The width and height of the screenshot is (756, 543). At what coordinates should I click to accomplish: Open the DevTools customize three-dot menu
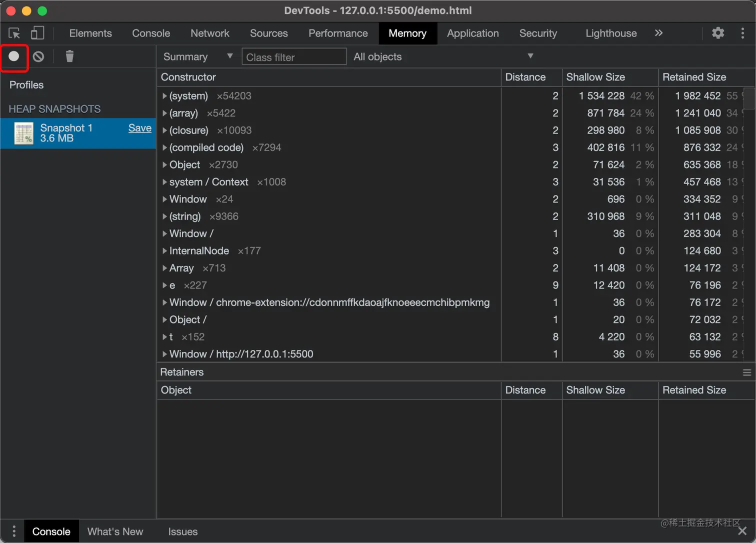click(x=742, y=33)
